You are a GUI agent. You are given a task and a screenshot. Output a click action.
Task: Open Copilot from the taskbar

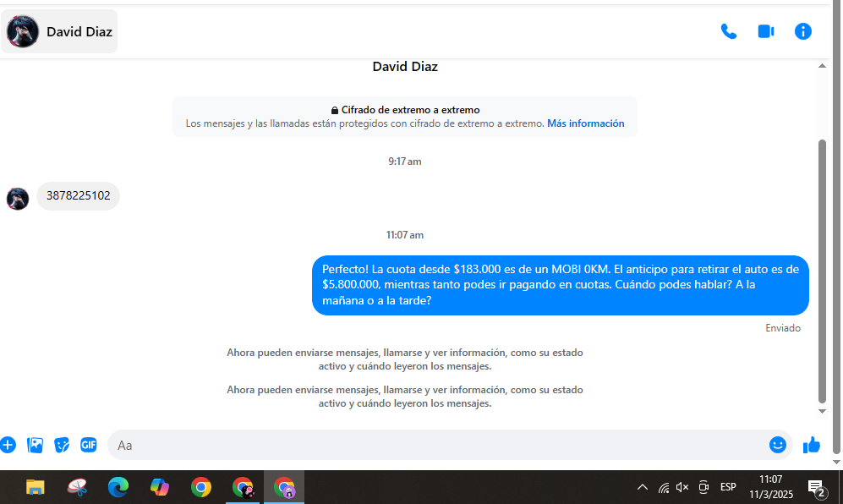[160, 487]
